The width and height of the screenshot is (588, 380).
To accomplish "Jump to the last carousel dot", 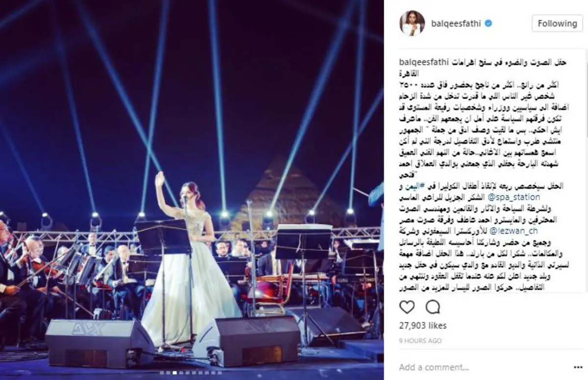I will pyautogui.click(x=220, y=373).
